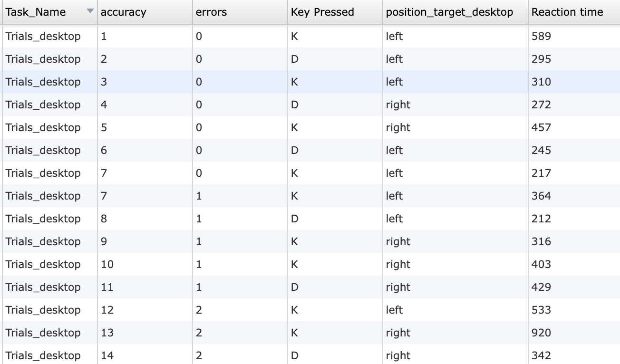
Task: Click the accuracy cell with value 4
Action: (x=104, y=105)
